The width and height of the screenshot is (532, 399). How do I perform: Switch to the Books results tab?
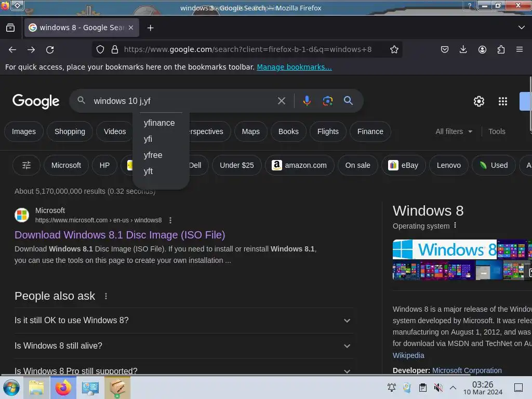pos(288,131)
